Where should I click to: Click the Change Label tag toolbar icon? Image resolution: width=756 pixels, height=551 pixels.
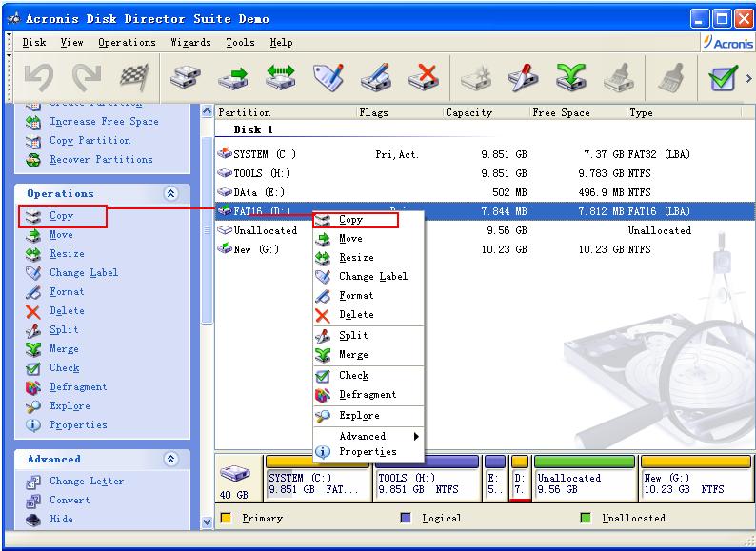(x=328, y=77)
